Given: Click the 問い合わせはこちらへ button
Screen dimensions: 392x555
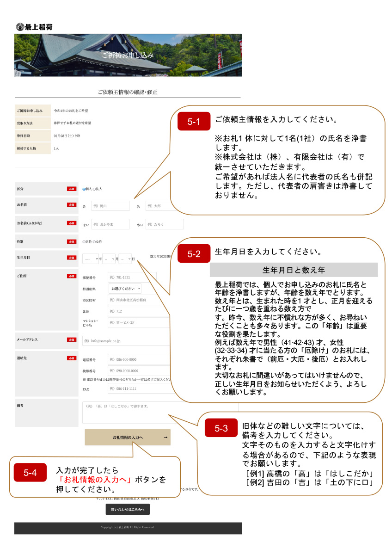Looking at the screenshot, I should (x=128, y=509).
